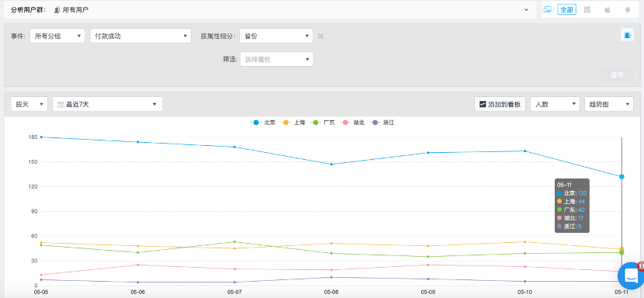Select the Android platform filter

coord(627,9)
